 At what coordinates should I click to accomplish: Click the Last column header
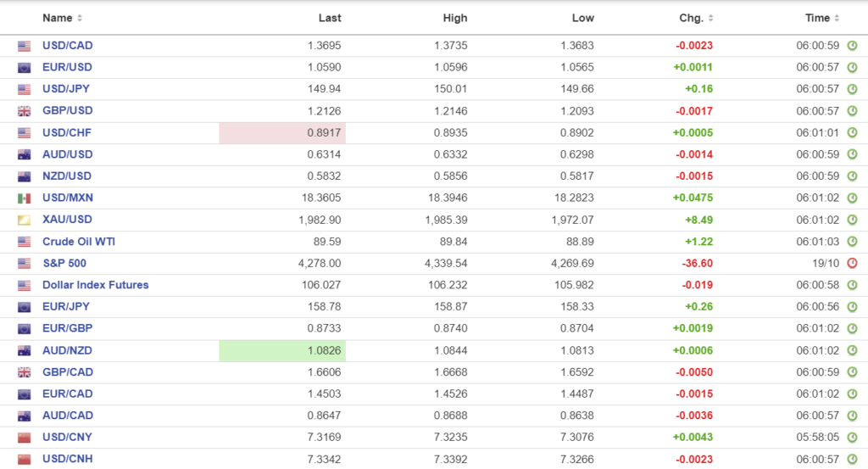coord(330,18)
